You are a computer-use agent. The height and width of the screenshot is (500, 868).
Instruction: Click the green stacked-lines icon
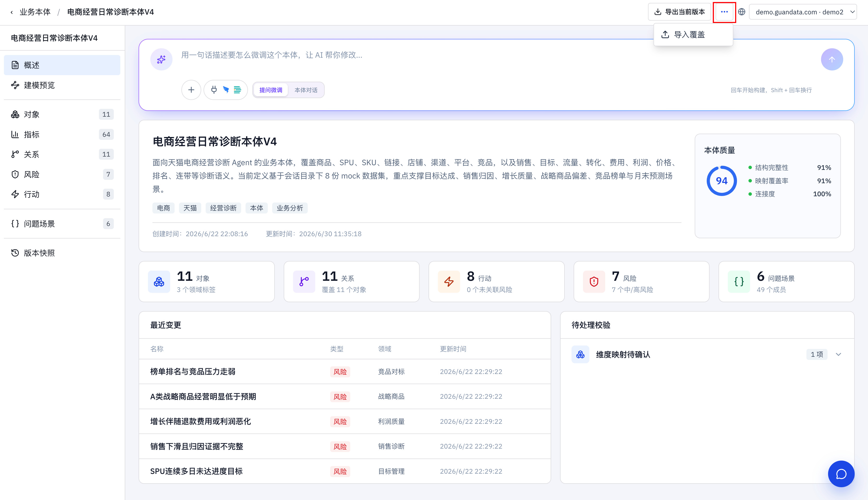(x=237, y=90)
